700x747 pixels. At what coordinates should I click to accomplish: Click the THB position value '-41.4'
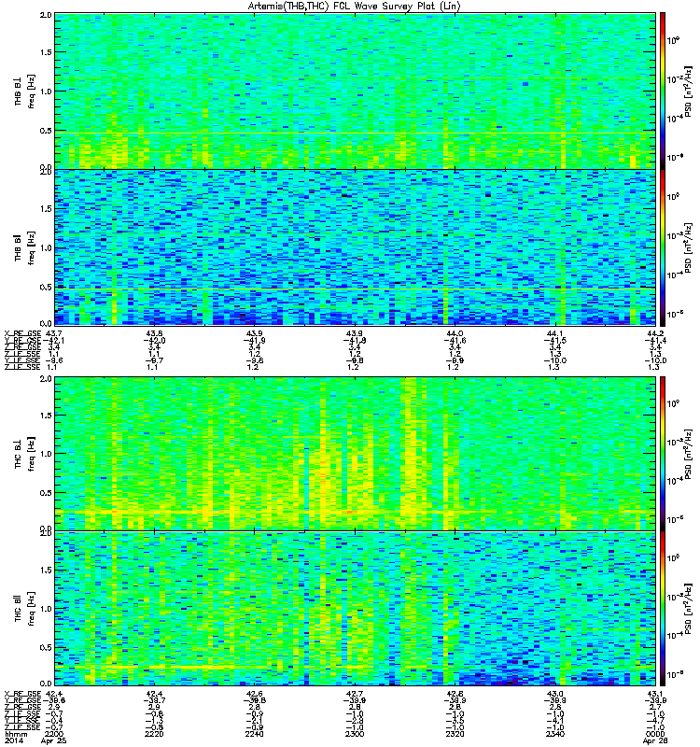(655, 340)
